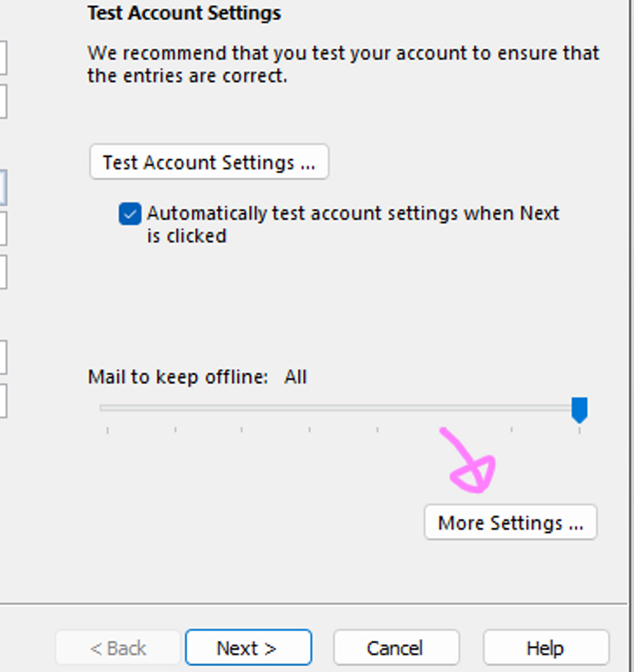Click the Test Account Settings button
The height and width of the screenshot is (672, 634).
[x=208, y=162]
